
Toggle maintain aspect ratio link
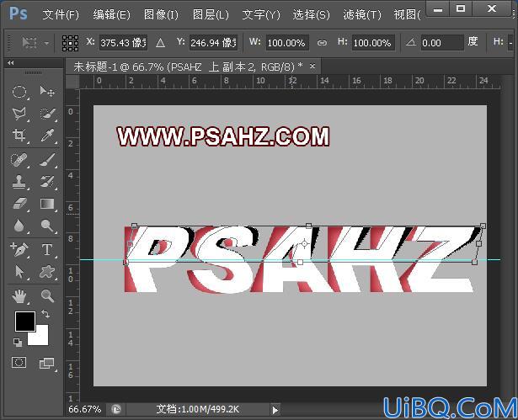point(322,43)
